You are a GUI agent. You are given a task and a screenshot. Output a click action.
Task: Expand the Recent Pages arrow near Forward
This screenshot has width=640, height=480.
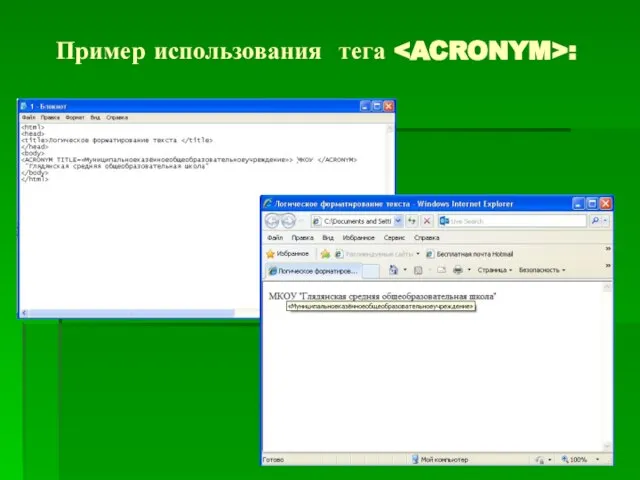(x=302, y=221)
